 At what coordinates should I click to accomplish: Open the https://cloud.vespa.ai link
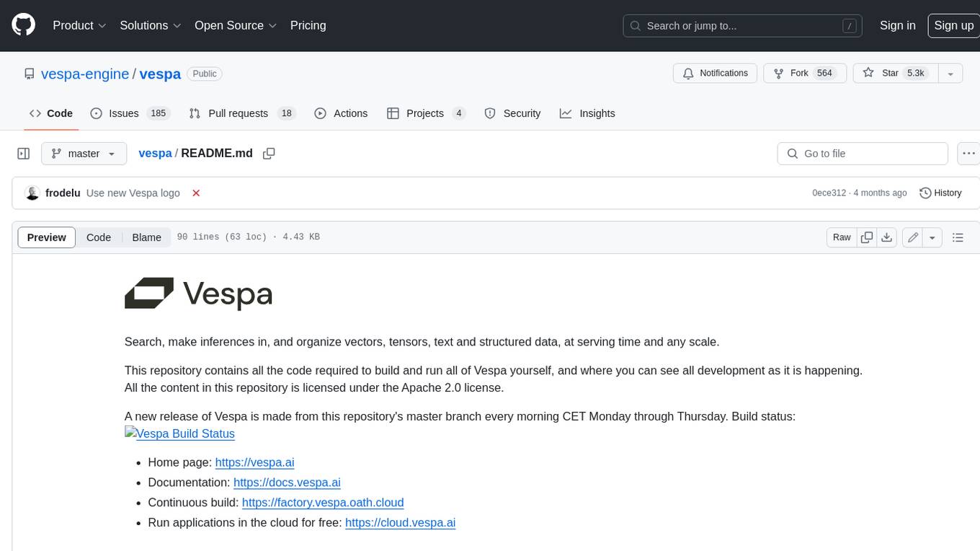click(x=401, y=523)
